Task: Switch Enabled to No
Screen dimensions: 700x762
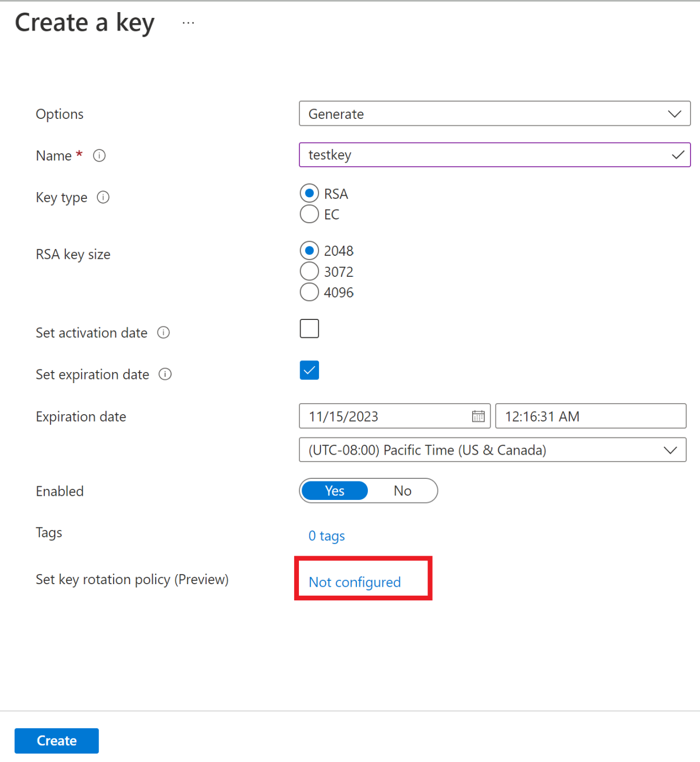Action: click(x=402, y=490)
